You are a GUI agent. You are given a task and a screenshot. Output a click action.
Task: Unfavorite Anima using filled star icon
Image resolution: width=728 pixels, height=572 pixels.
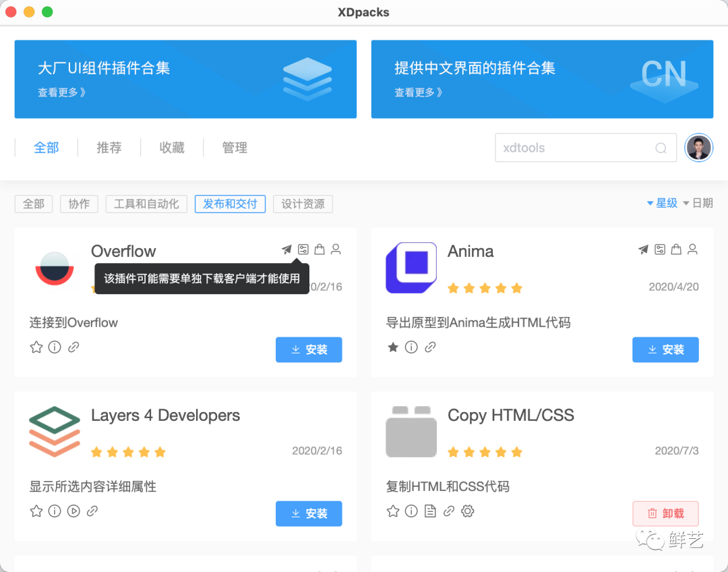click(393, 347)
